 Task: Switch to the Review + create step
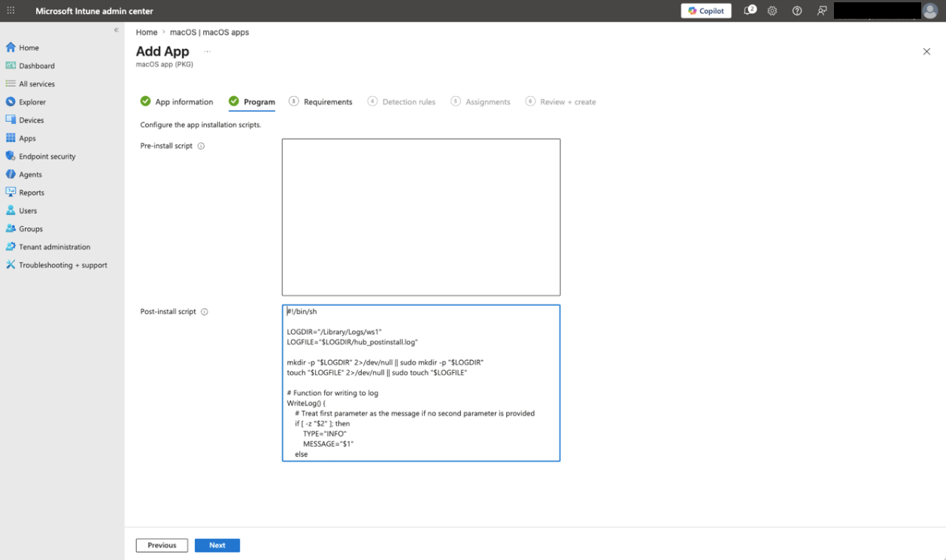pyautogui.click(x=561, y=101)
